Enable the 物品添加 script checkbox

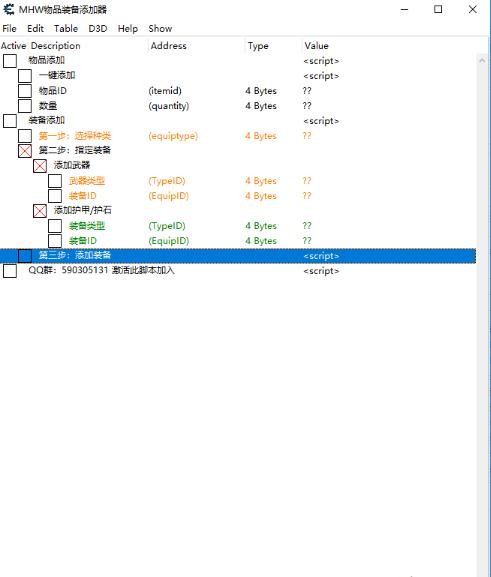[x=10, y=61]
